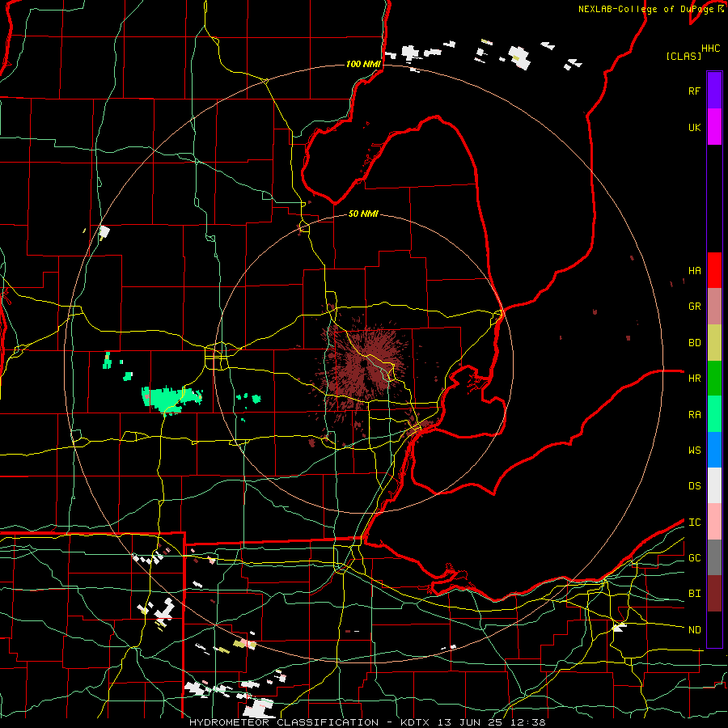Click the Hydrometeor Classification KDTX timestamp caption
The image size is (728, 728).
click(366, 722)
